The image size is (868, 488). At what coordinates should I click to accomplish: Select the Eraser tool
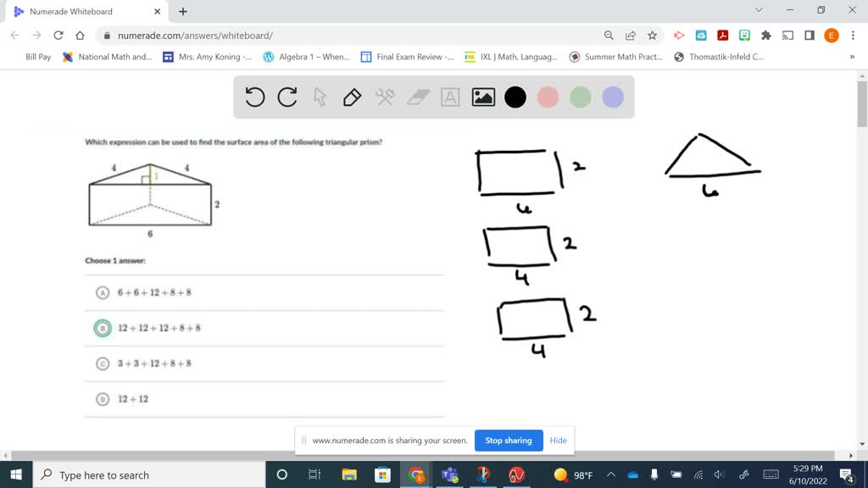coord(417,97)
